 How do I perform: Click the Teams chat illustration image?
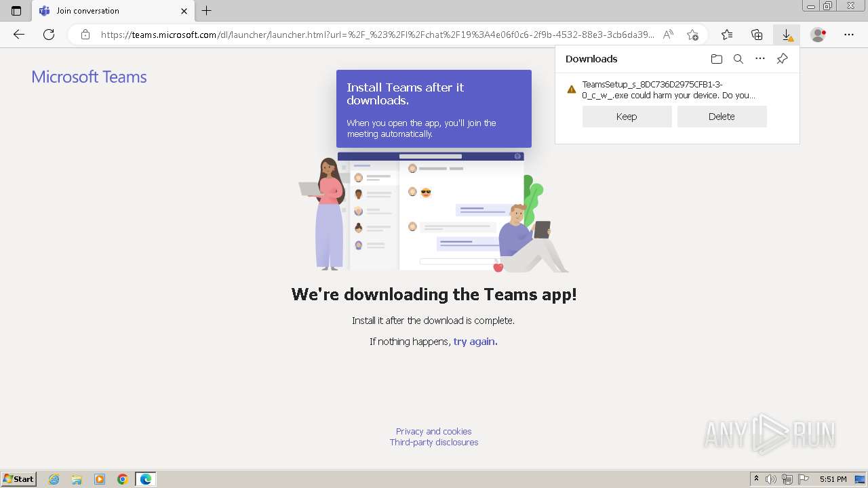[x=434, y=212]
